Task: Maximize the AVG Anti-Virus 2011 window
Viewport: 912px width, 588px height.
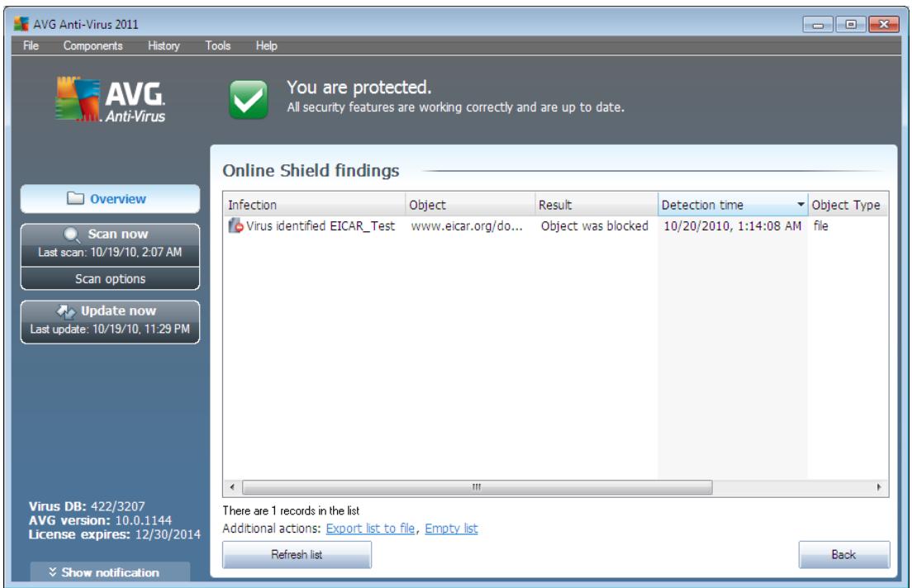Action: [x=850, y=25]
